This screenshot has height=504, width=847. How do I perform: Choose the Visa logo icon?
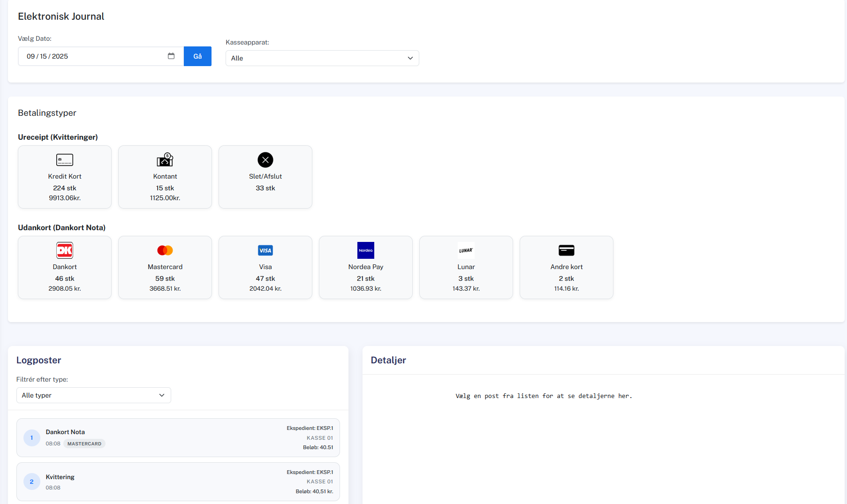coord(265,250)
